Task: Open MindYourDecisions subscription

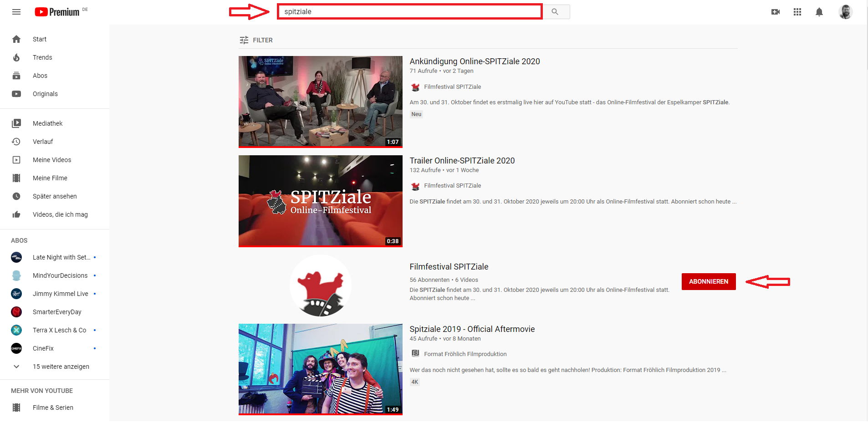Action: click(x=55, y=275)
